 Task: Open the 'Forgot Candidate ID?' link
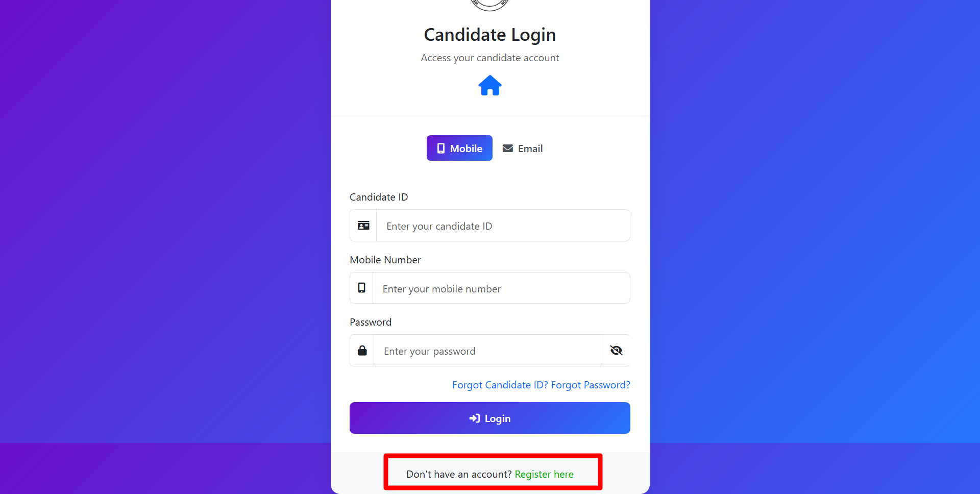click(500, 385)
